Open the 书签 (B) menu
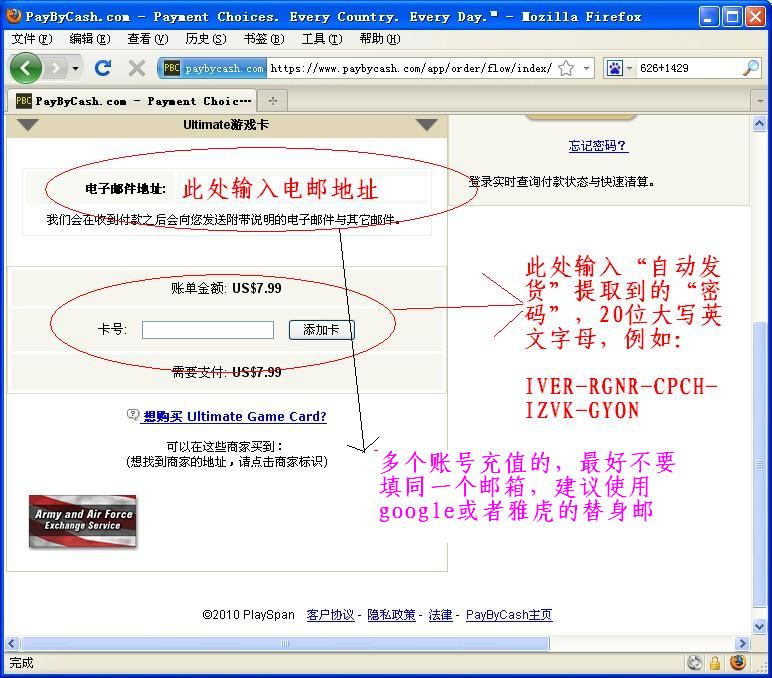The image size is (772, 678). coord(264,38)
